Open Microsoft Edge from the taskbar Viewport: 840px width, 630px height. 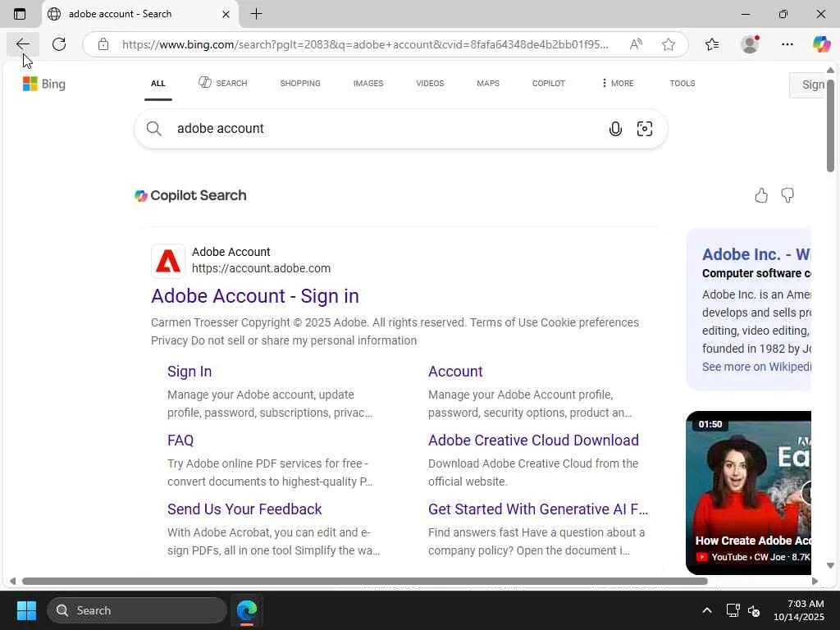(247, 610)
